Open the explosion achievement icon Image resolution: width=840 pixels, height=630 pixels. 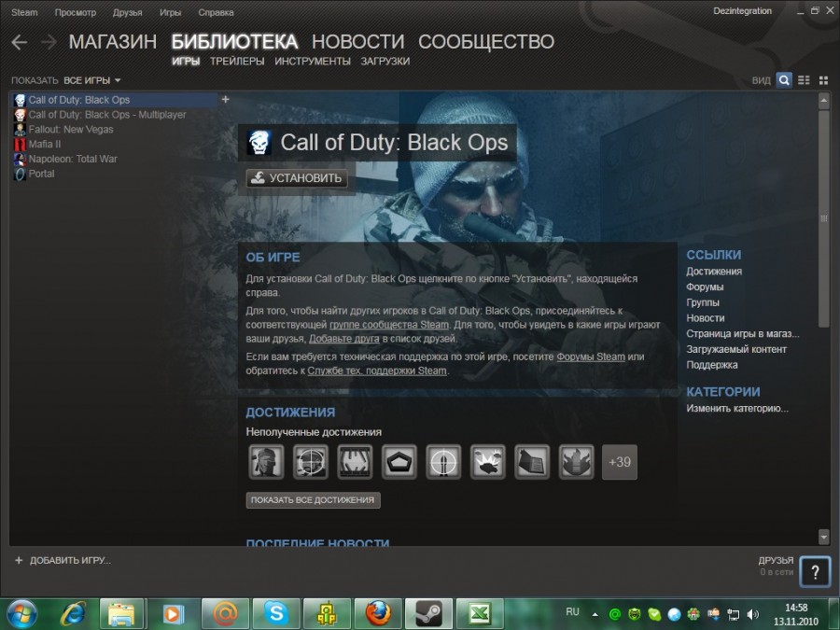[487, 462]
